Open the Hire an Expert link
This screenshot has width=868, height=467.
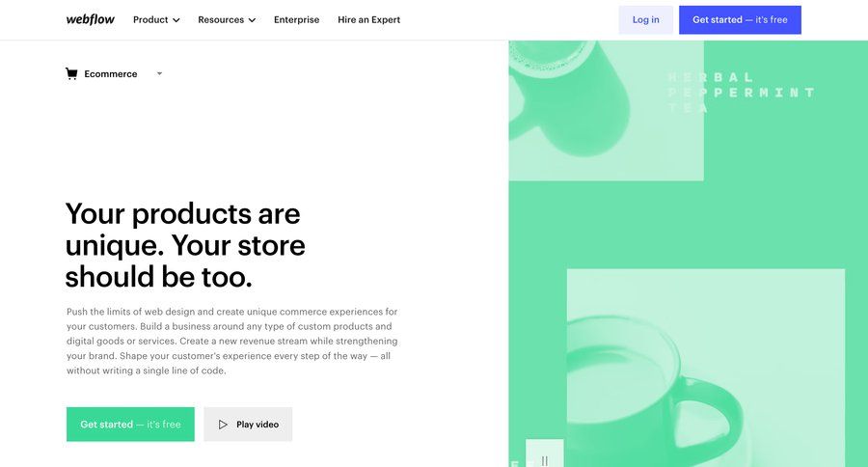click(x=368, y=19)
